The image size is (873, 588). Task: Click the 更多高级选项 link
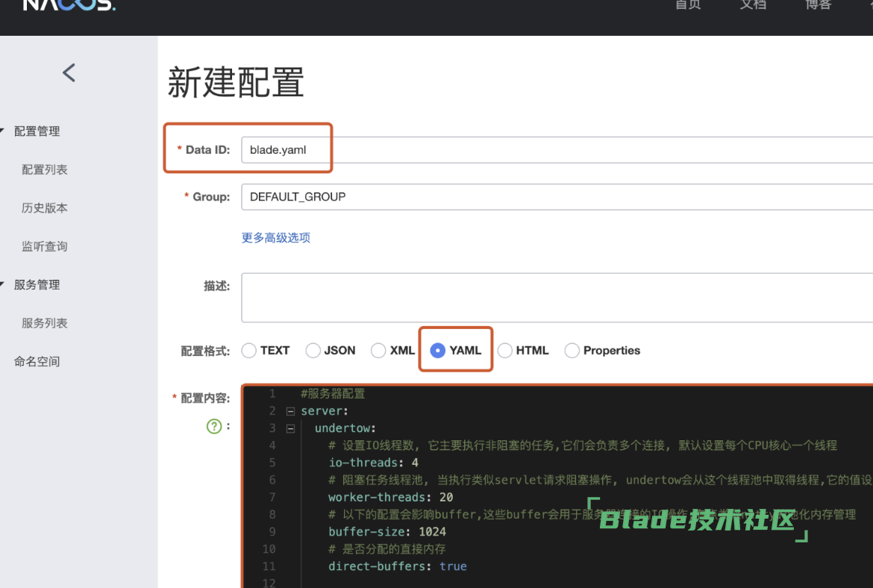point(275,238)
